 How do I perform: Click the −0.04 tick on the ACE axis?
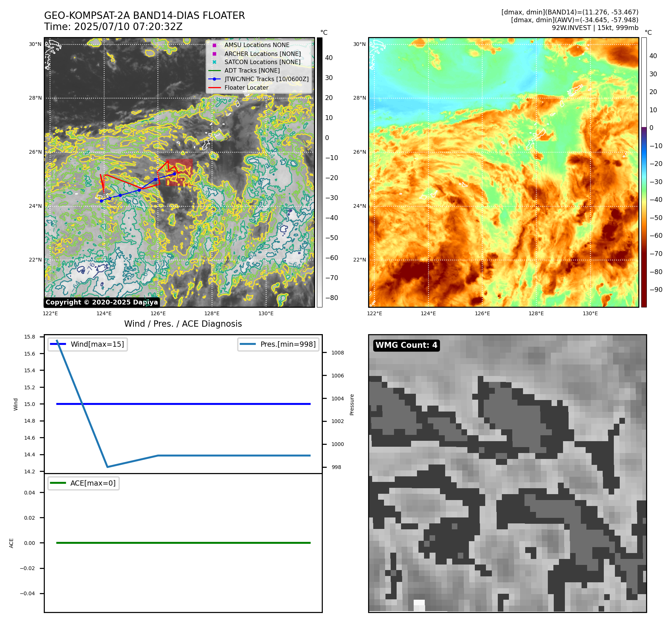click(27, 593)
